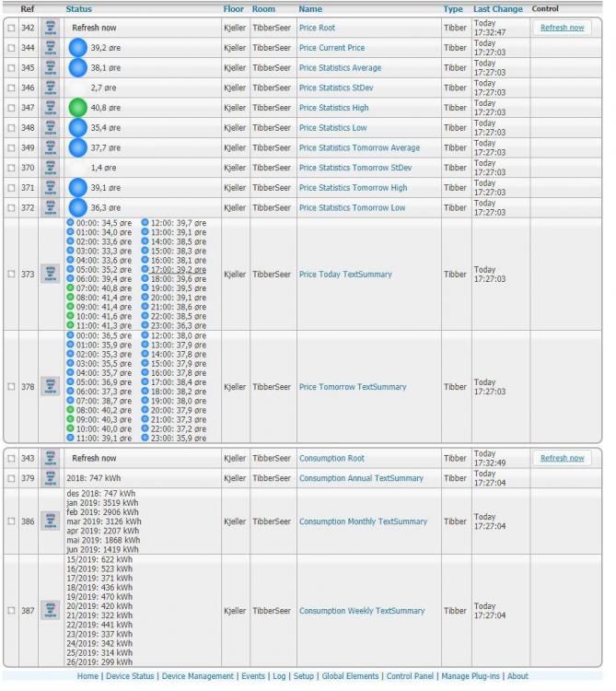Tick the checkbox for ref 387
Image resolution: width=616 pixels, height=691 pixels.
11,611
